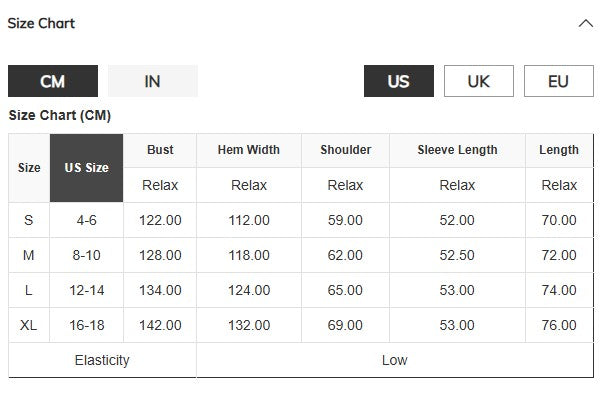Click the Length column header
Viewport: 608px width, 394px height.
pyautogui.click(x=559, y=150)
